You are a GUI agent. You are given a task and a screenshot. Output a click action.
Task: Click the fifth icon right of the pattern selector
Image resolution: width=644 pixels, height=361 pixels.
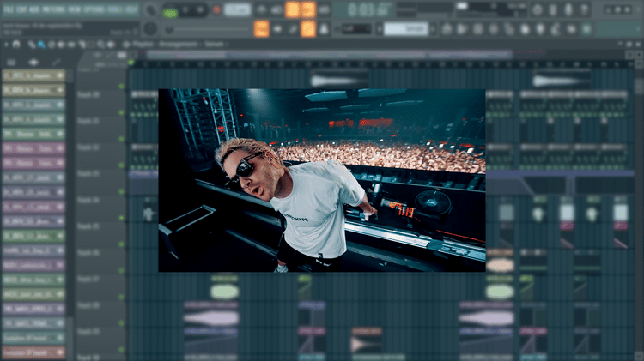click(x=509, y=28)
